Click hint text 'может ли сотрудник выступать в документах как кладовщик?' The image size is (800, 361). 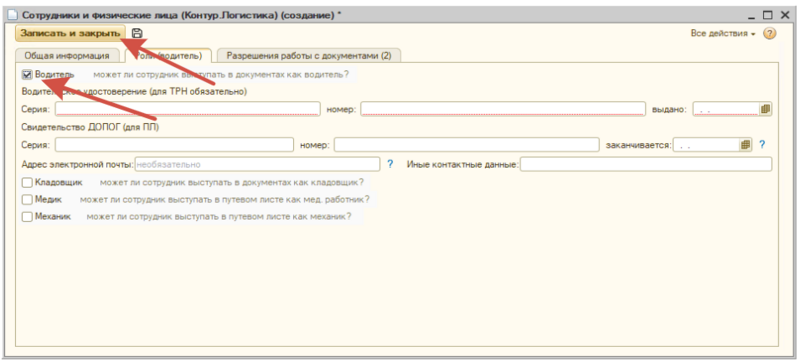(x=232, y=182)
